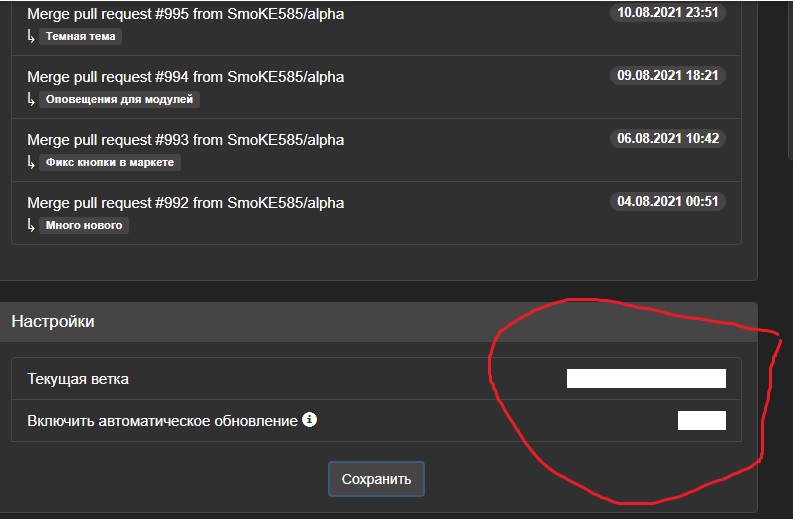This screenshot has width=793, height=519.
Task: Click arrow icon before Фикс кнопки в маркете
Action: [x=31, y=162]
